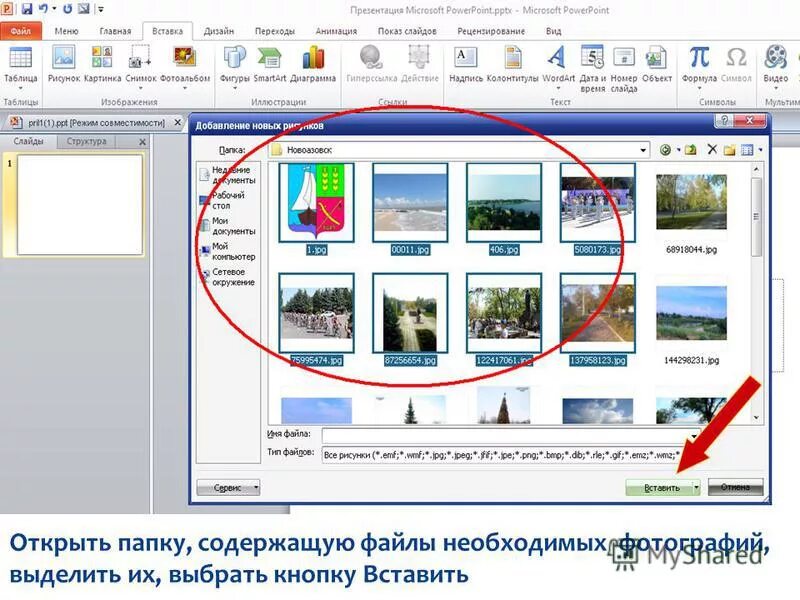Image resolution: width=800 pixels, height=600 pixels.
Task: Close the pril1(1).ppt document tab
Action: (177, 122)
